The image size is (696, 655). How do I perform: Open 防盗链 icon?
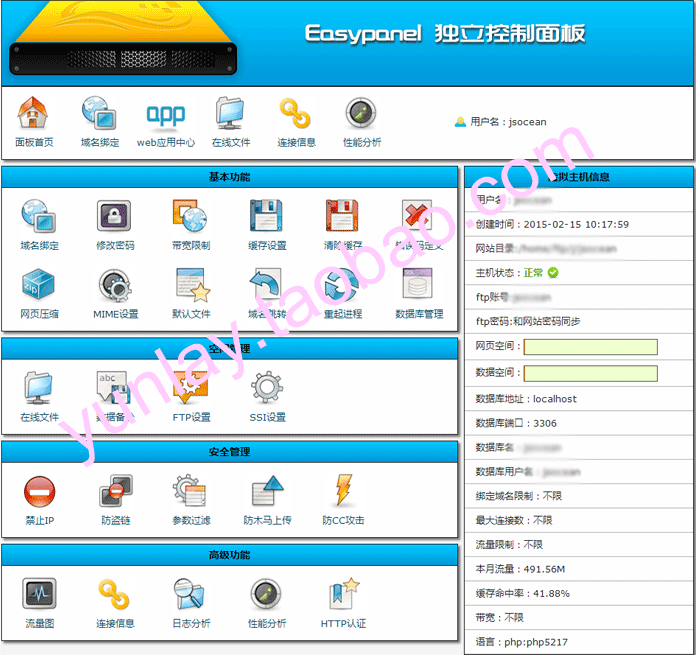pyautogui.click(x=116, y=491)
